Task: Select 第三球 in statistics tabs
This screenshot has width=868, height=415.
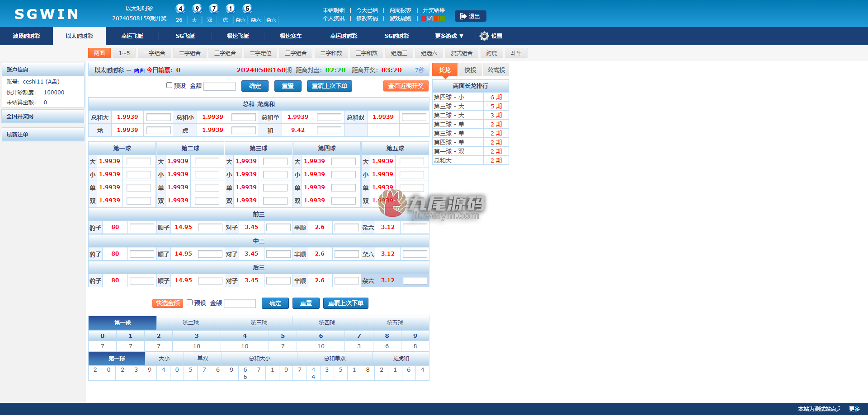Action: (x=259, y=322)
